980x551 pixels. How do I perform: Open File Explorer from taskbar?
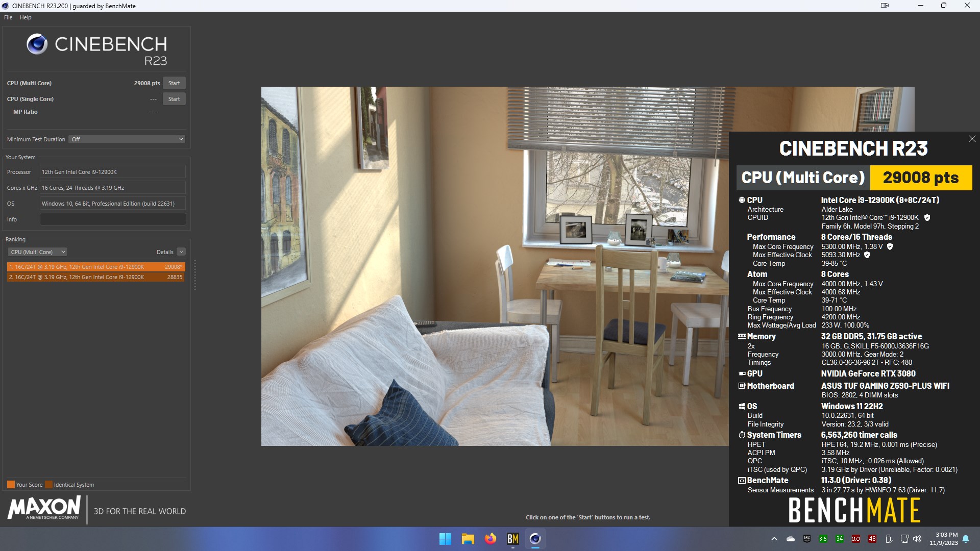(468, 539)
